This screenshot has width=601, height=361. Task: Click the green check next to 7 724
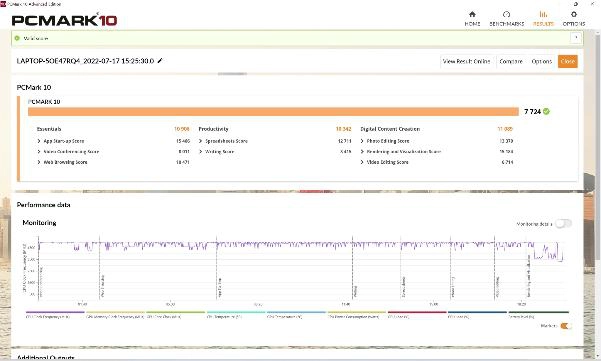546,112
